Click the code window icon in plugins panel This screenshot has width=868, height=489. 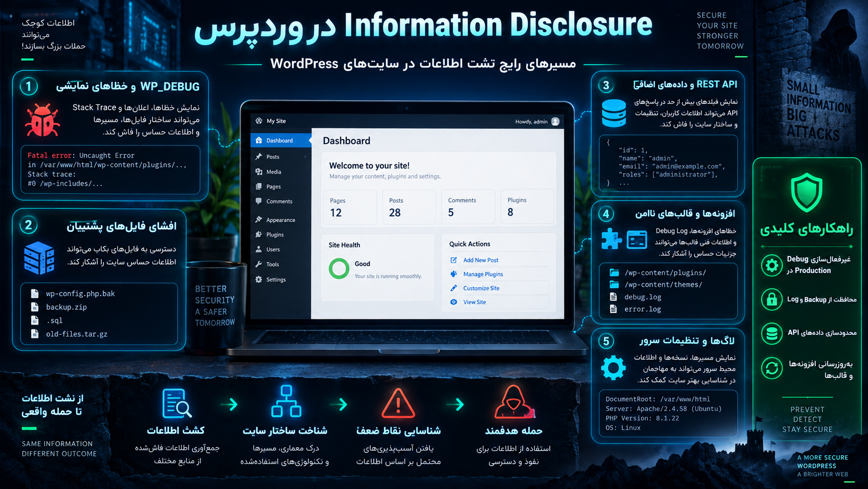point(637,240)
